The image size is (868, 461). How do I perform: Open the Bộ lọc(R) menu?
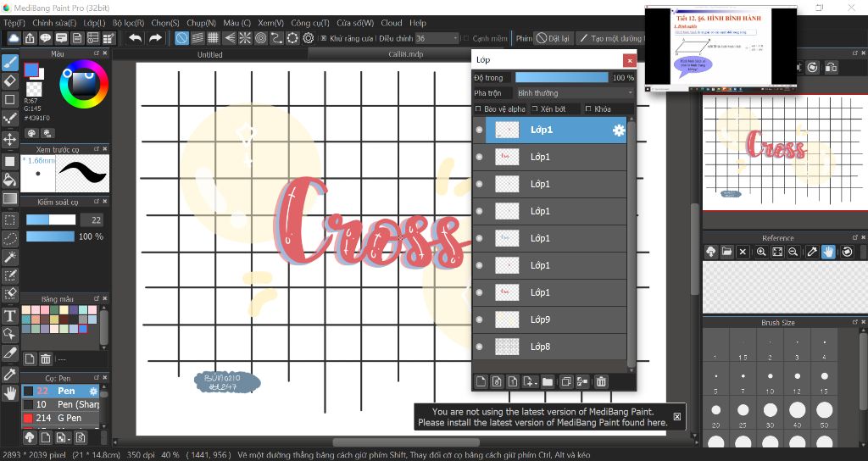pyautogui.click(x=129, y=23)
